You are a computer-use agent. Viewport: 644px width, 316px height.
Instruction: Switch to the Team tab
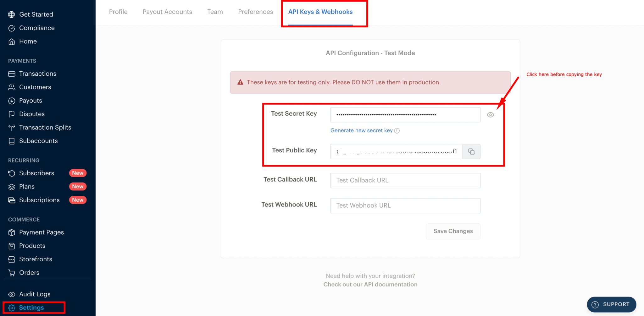tap(215, 12)
